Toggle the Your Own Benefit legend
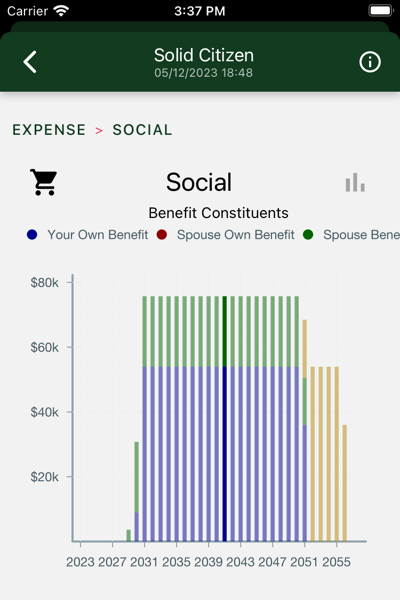The image size is (400, 600). 87,235
